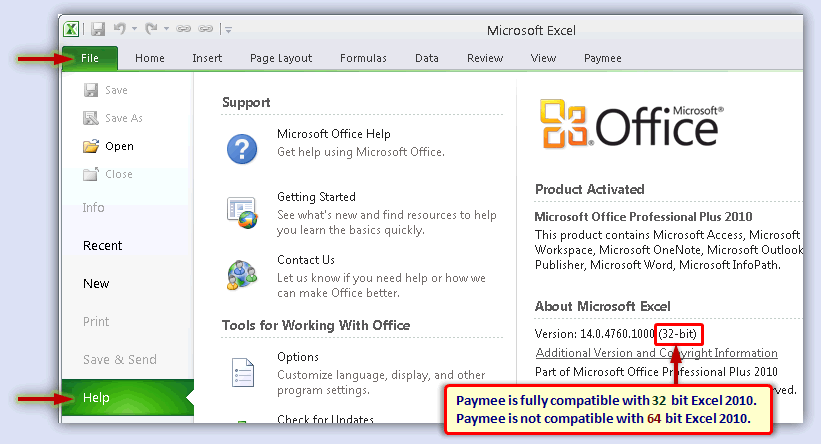Click the Open folder icon in sidebar
This screenshot has width=821, height=444.
pyautogui.click(x=91, y=146)
